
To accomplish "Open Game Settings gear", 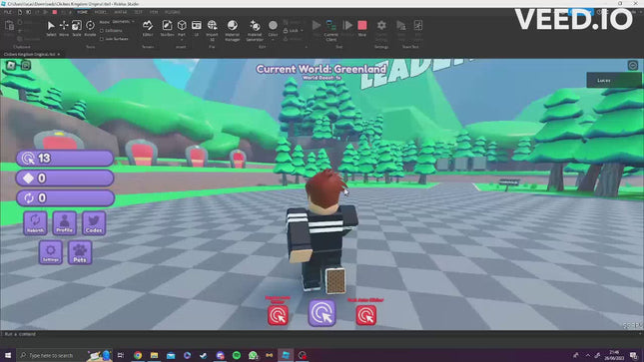I will click(x=381, y=30).
